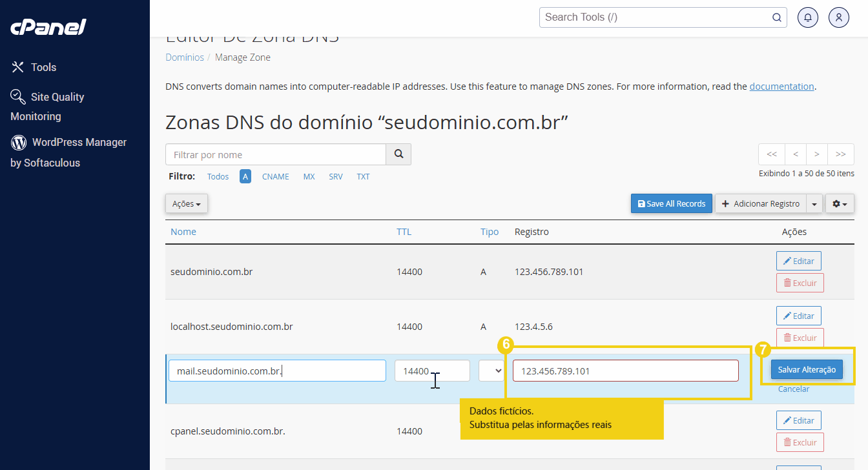Open WordPress Manager by Softaculous
The width and height of the screenshot is (868, 470).
pyautogui.click(x=68, y=152)
